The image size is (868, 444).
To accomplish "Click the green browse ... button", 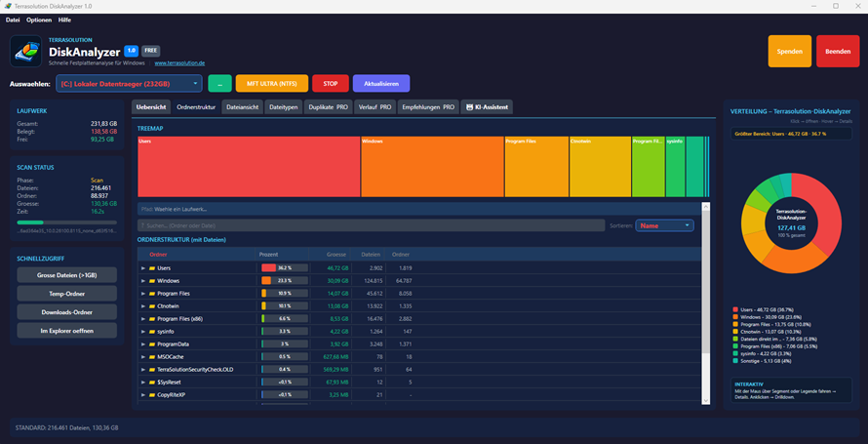I will [x=219, y=84].
